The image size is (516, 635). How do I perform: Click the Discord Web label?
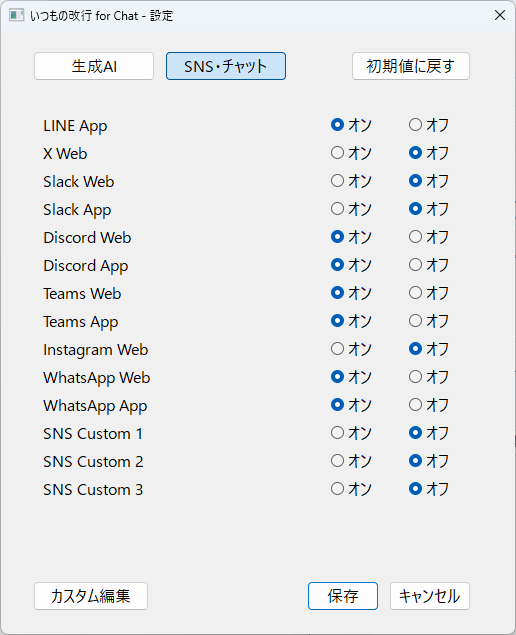tap(87, 238)
